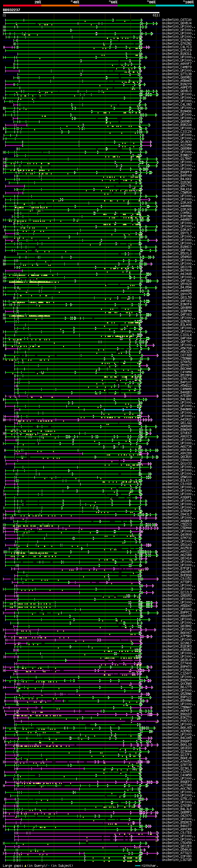
Task: Click the UniRef100_B1N4C0 label
Action: (177, 247)
